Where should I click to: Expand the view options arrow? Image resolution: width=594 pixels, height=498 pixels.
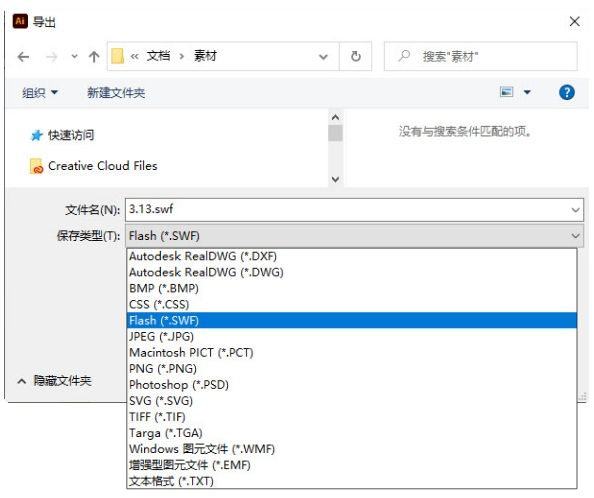pos(527,92)
